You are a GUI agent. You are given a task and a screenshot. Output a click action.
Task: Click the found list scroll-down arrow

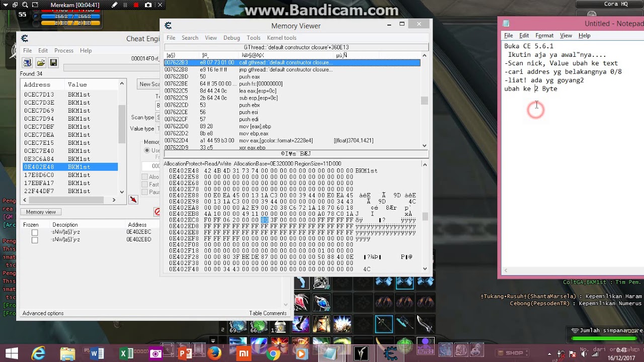(122, 192)
